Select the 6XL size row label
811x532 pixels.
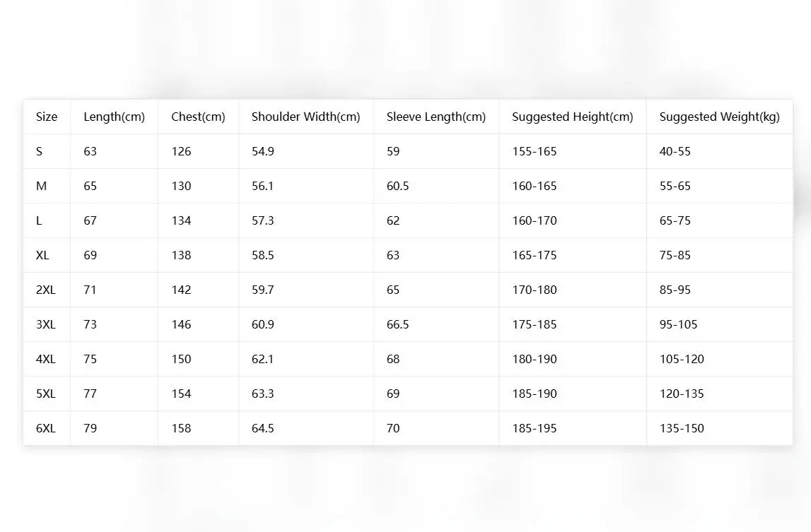[45, 429]
